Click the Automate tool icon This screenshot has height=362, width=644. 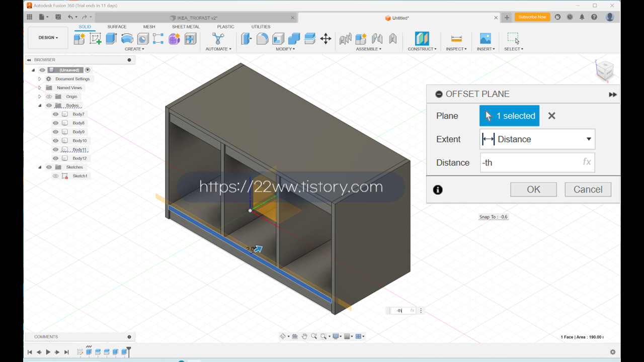click(218, 39)
